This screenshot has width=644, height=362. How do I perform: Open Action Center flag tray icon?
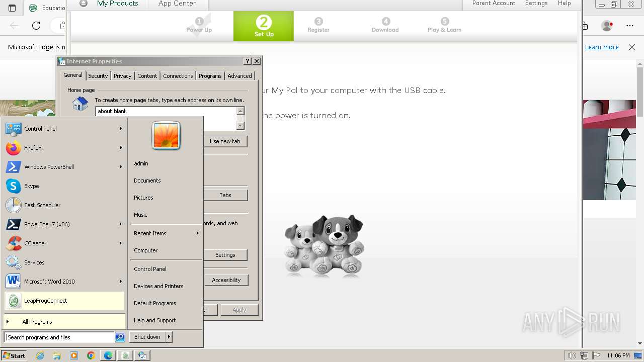click(596, 355)
